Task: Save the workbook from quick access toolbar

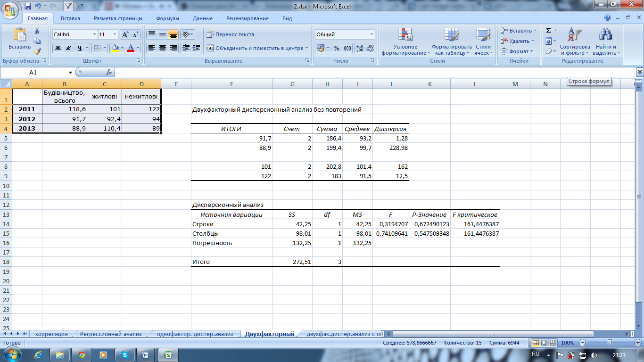Action: (x=28, y=6)
